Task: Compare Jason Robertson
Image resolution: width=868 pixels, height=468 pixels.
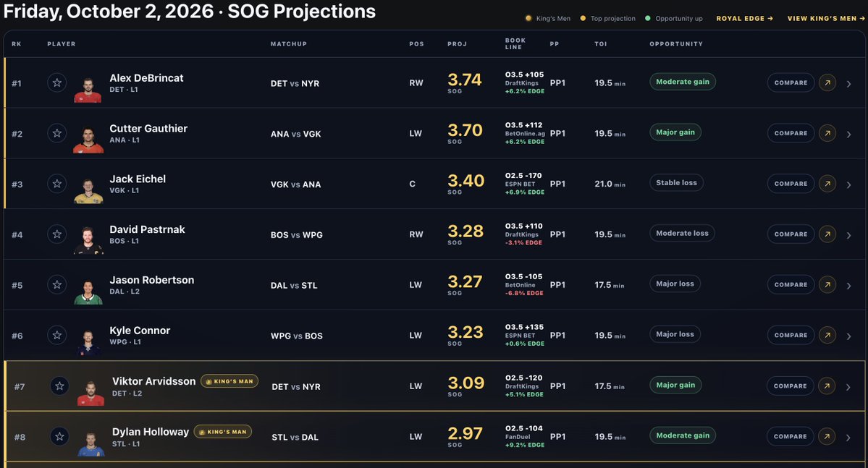Action: (791, 285)
